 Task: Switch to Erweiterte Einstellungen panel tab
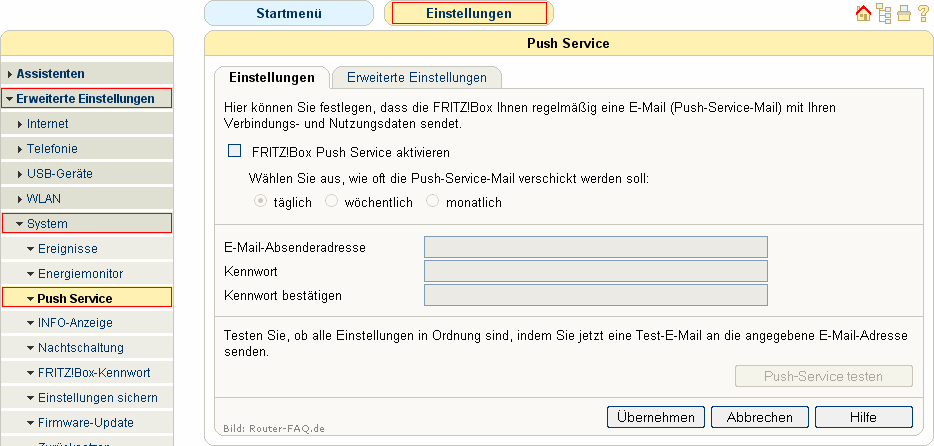[x=417, y=78]
